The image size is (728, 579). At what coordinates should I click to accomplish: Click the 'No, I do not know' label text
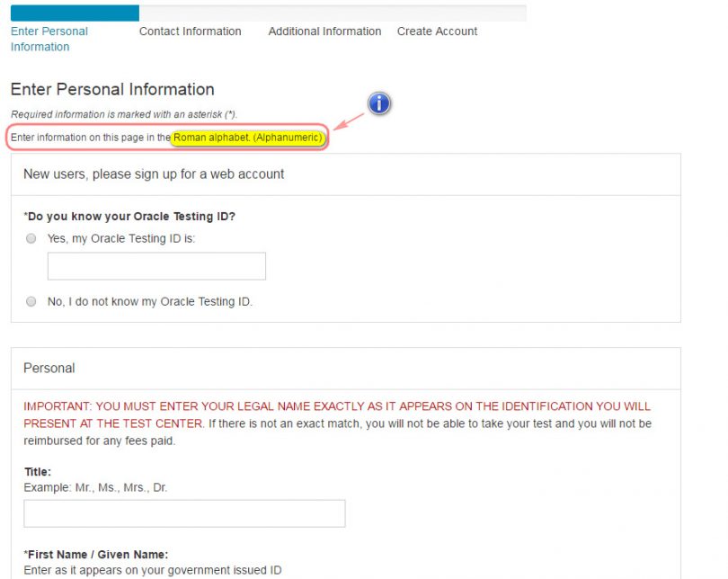150,302
